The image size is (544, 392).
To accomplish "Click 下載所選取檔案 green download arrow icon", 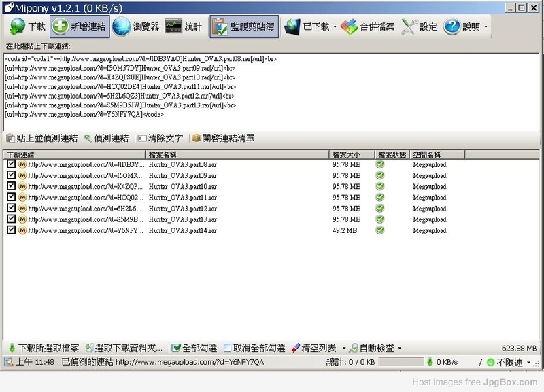I will 11,348.
